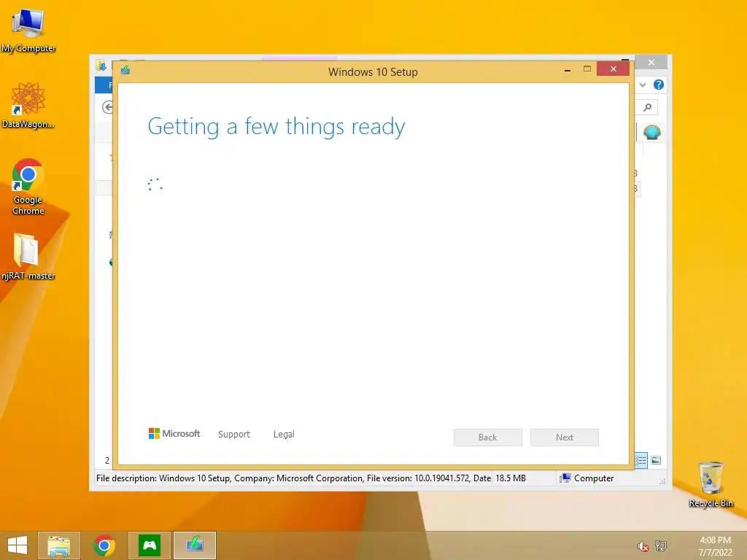
Task: Click the Getting a few things ready heading
Action: pos(276,127)
